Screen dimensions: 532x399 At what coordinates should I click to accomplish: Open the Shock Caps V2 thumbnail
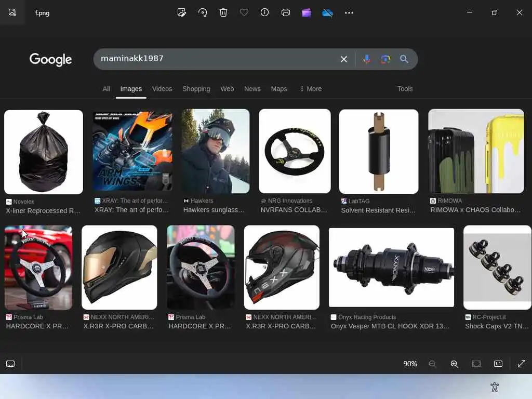click(497, 268)
